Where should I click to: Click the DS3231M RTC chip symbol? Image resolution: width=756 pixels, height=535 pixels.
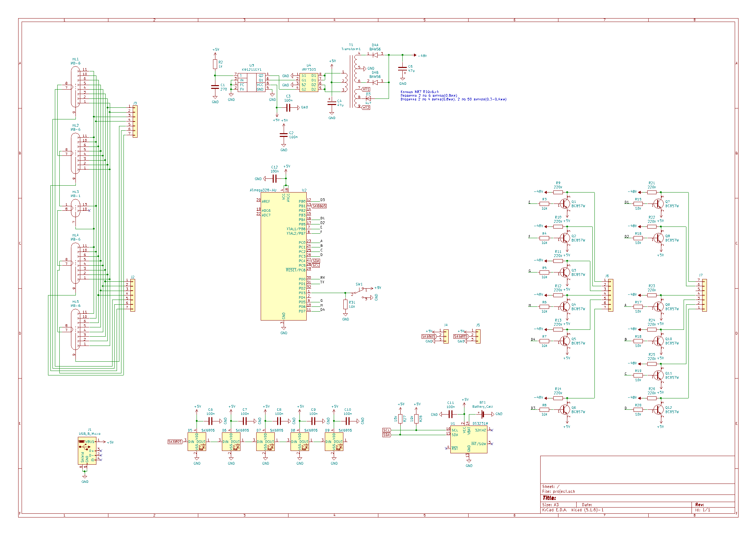click(x=469, y=439)
